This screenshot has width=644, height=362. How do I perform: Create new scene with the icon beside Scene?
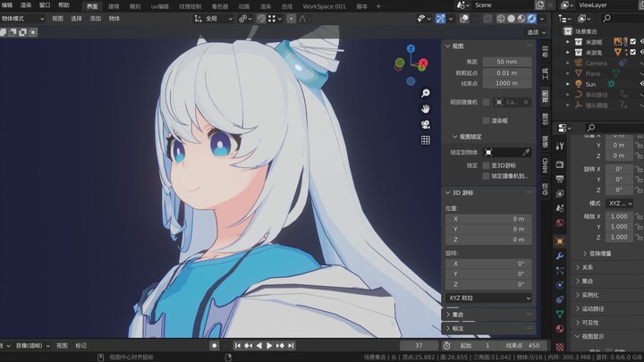point(539,5)
